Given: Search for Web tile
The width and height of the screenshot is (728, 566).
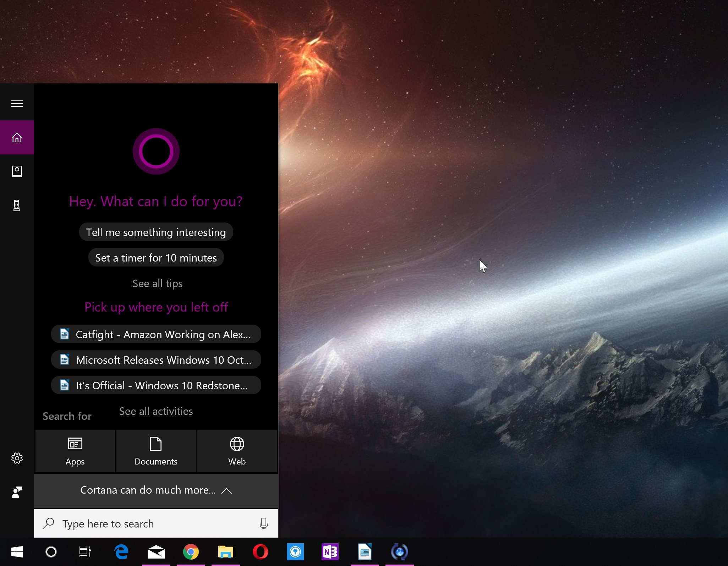Looking at the screenshot, I should (237, 451).
